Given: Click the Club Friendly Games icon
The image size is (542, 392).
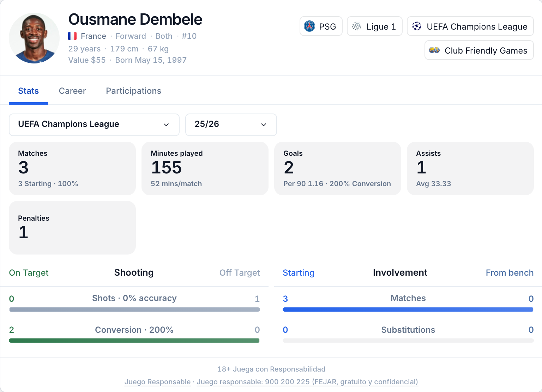Looking at the screenshot, I should pyautogui.click(x=434, y=50).
